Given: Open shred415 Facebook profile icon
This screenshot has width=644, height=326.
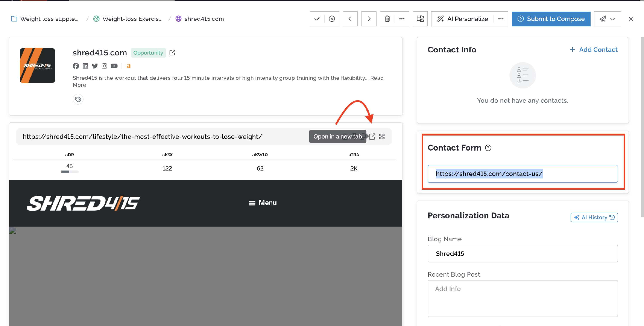Looking at the screenshot, I should (76, 66).
